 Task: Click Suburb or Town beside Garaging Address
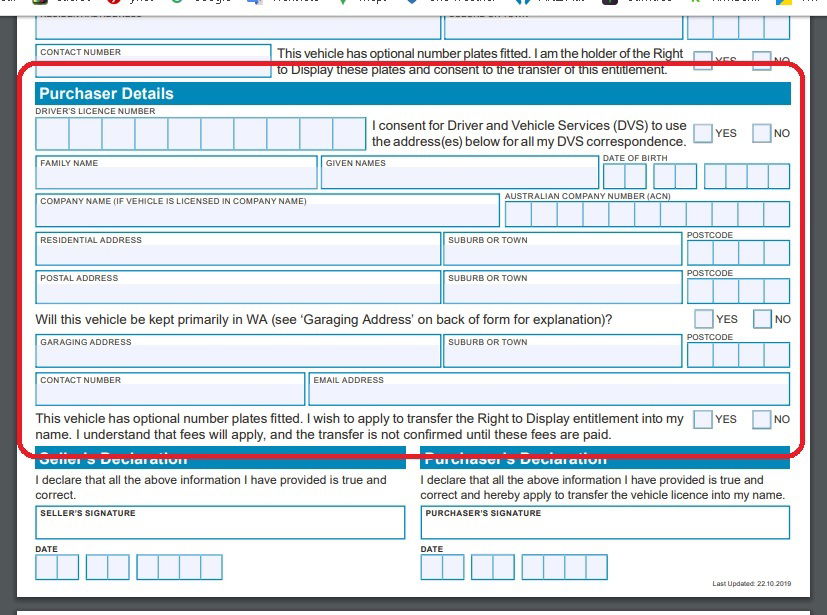[x=563, y=351]
